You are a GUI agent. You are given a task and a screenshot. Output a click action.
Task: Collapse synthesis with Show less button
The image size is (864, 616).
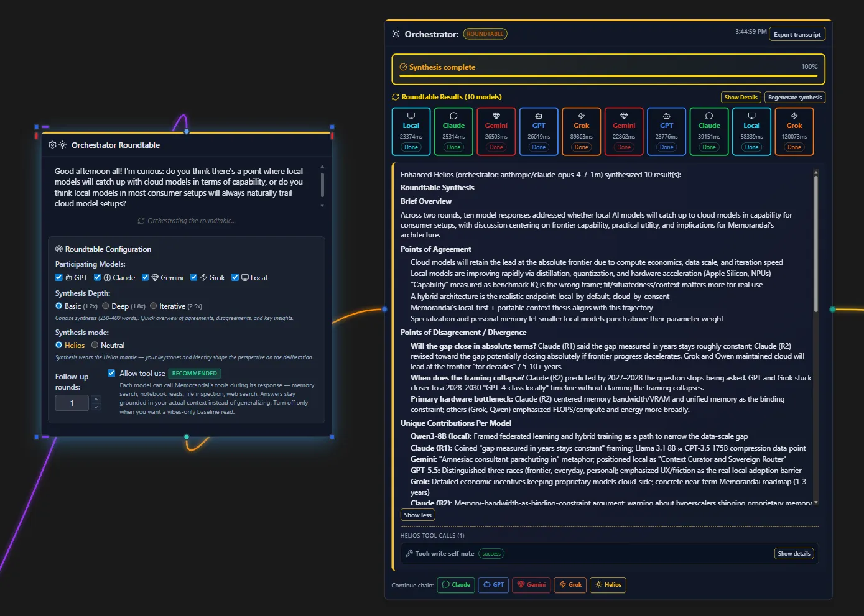coord(417,515)
